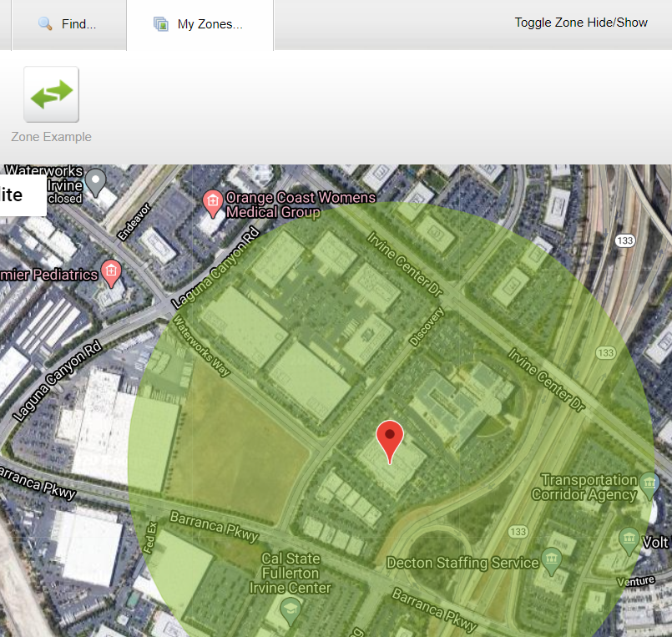Click the Waterworks Way street label
Screen dimensions: 672x637
(201, 346)
